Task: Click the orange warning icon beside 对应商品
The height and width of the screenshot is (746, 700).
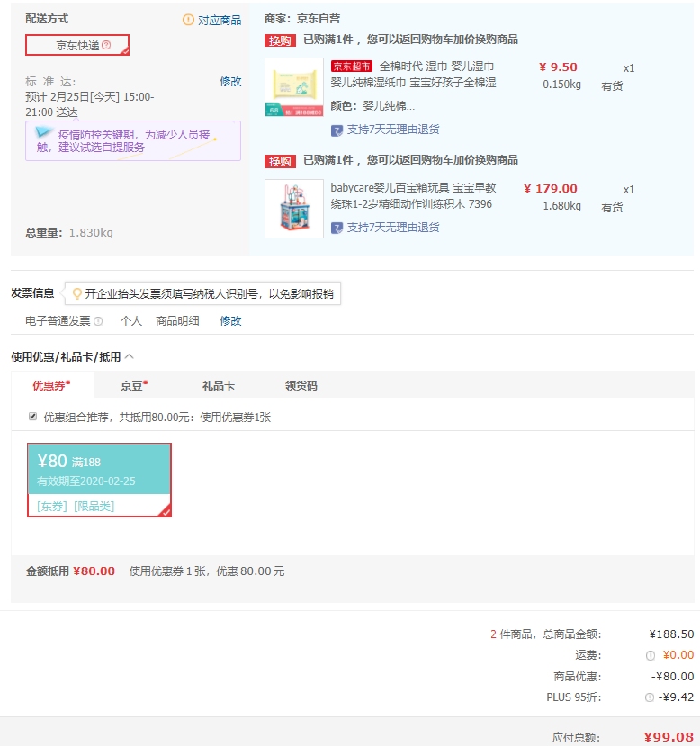Action: 188,20
